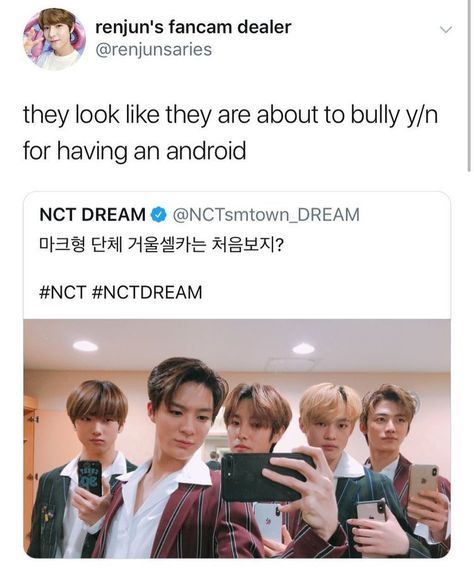
Task: Open the quoted tweet's Korean caption text
Action: [x=162, y=245]
